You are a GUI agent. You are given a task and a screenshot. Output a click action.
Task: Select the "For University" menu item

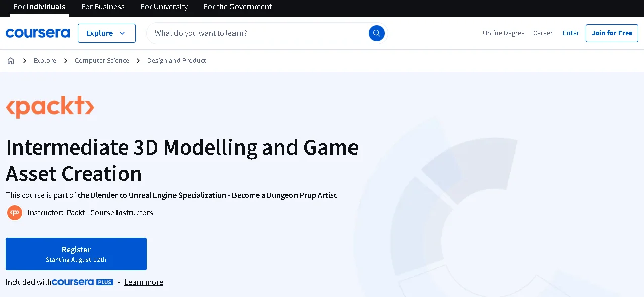[164, 7]
